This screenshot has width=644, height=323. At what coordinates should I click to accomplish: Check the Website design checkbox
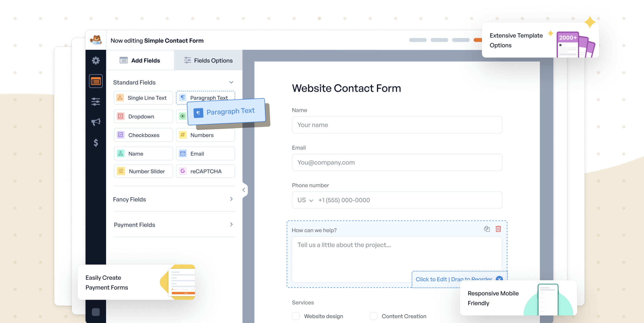tap(296, 316)
